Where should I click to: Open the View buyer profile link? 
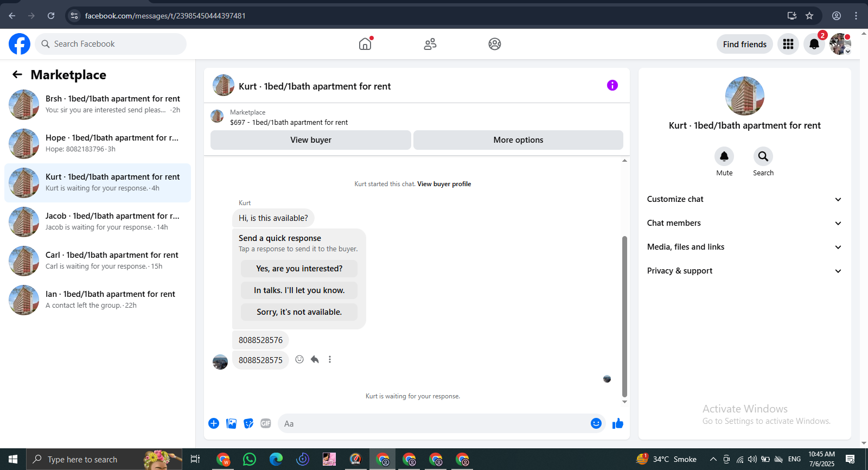pos(444,184)
